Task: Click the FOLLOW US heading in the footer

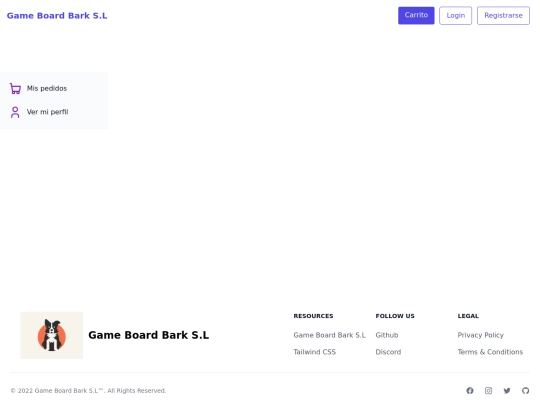Action: [395, 316]
